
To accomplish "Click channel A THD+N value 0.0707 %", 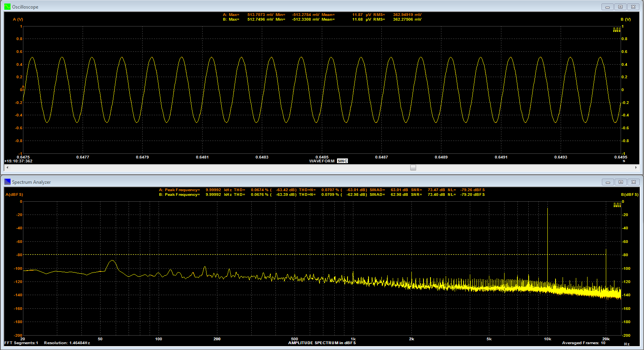I will tap(330, 190).
